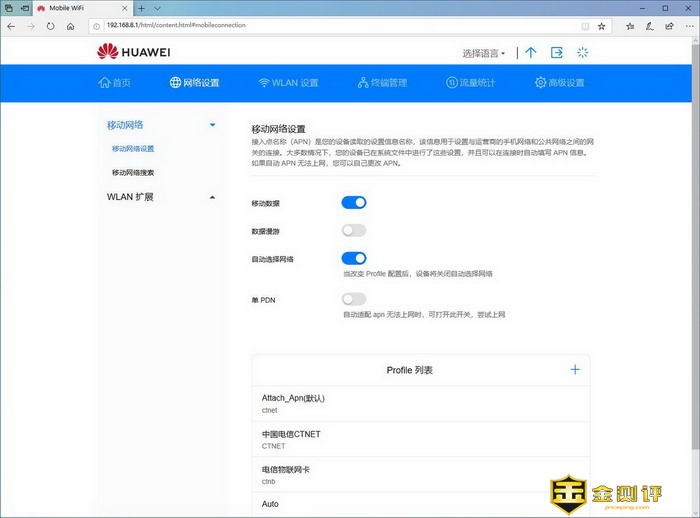Image resolution: width=700 pixels, height=518 pixels.
Task: Open the 流量统计 traffic statistics tab
Action: [470, 83]
